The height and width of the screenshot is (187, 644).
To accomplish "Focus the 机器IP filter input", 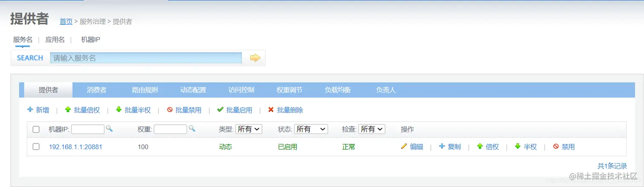I will tap(88, 129).
